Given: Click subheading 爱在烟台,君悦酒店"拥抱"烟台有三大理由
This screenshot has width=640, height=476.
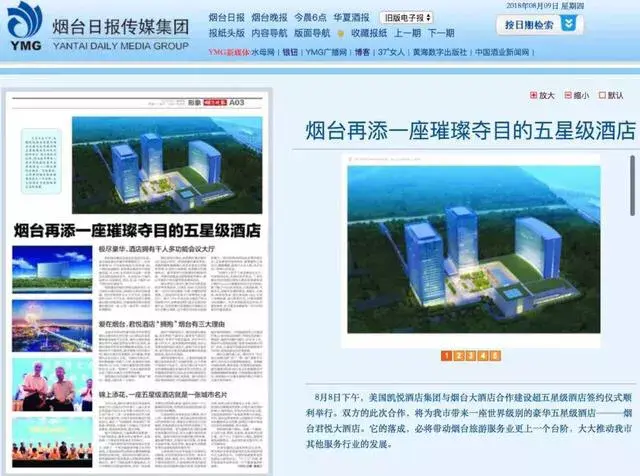Looking at the screenshot, I should point(162,324).
